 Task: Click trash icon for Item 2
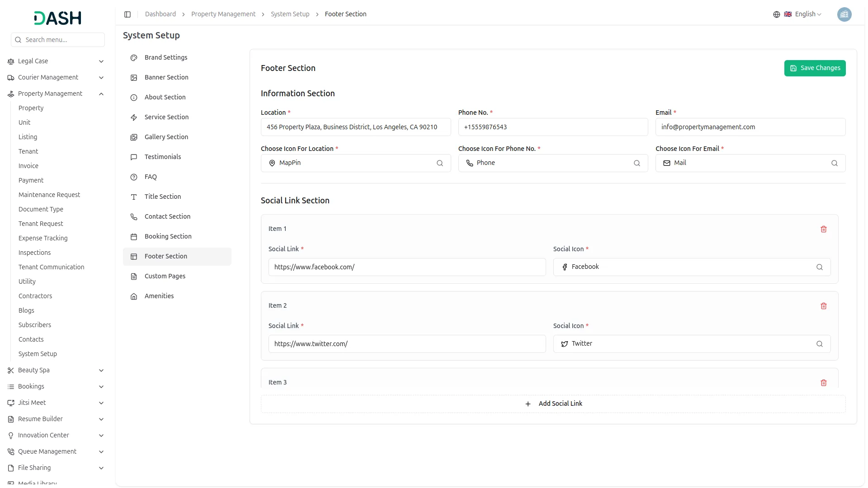pos(823,306)
